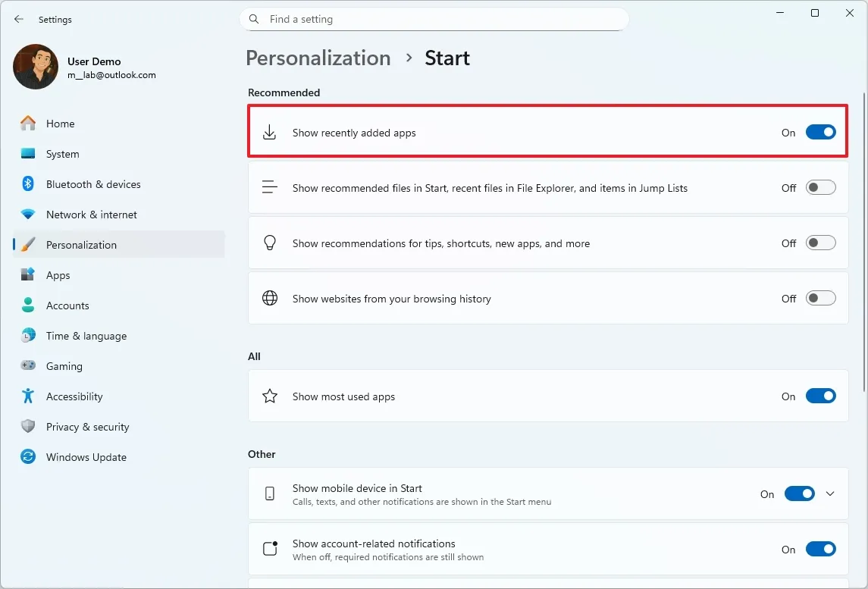This screenshot has width=868, height=589.
Task: Open the user account profile picture
Action: click(x=35, y=67)
